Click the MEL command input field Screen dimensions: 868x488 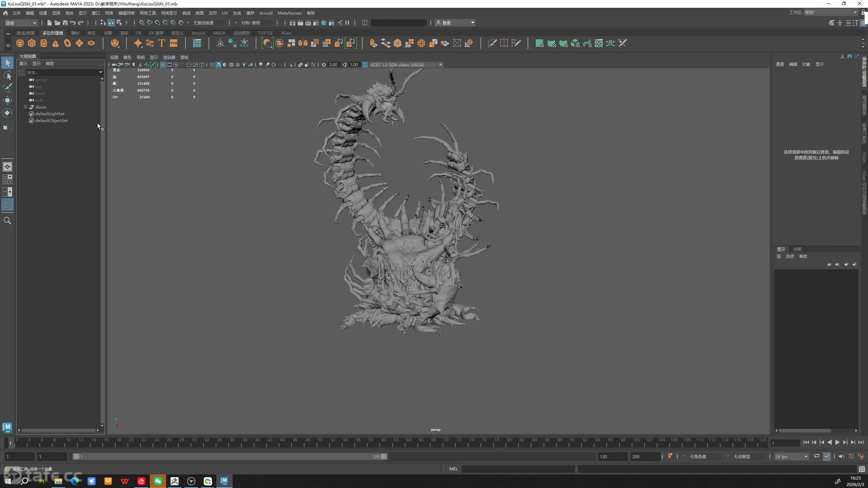click(518, 469)
